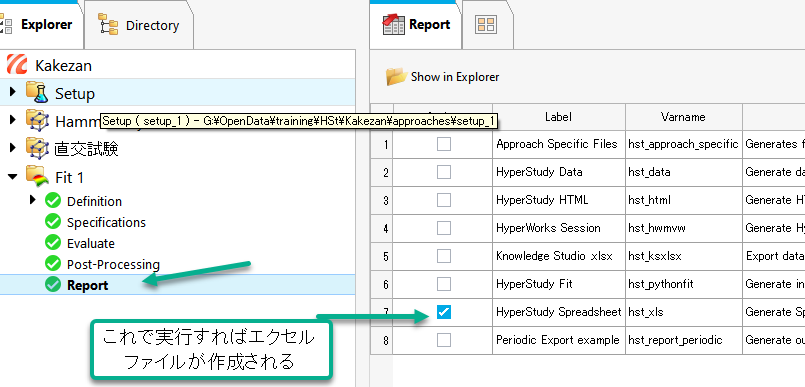805x387 pixels.
Task: Click the hst_html varname cell
Action: 683,200
